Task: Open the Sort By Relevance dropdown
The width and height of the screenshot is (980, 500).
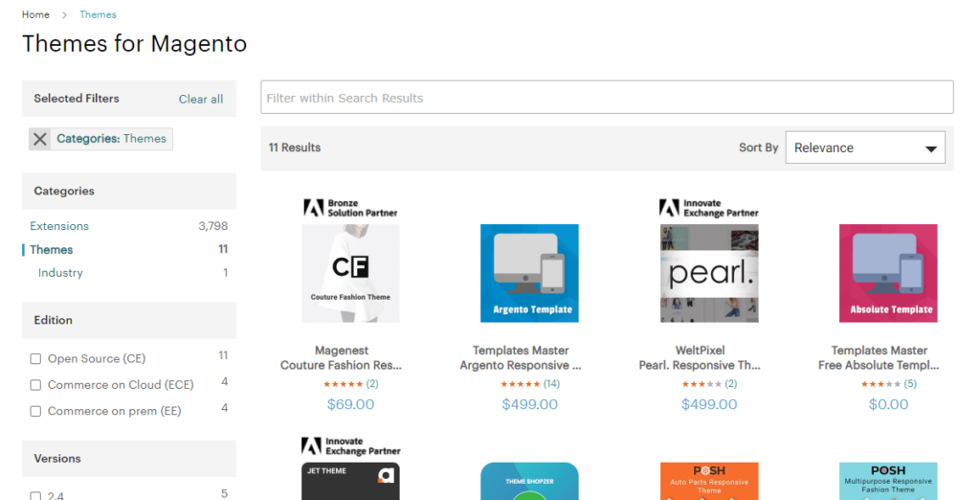Action: click(864, 148)
